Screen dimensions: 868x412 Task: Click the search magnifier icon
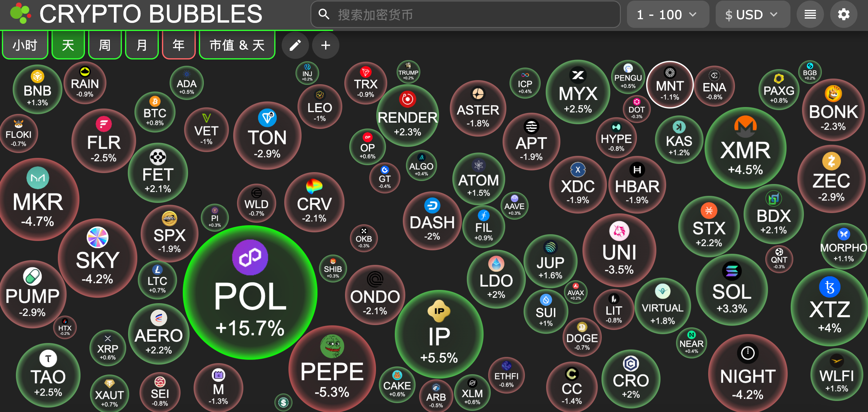point(324,15)
